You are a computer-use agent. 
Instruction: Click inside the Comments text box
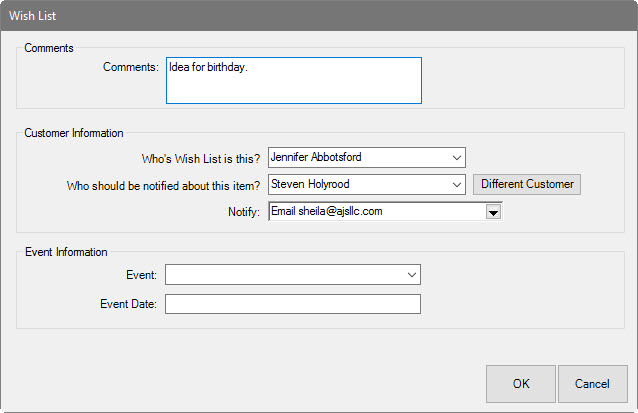[293, 80]
